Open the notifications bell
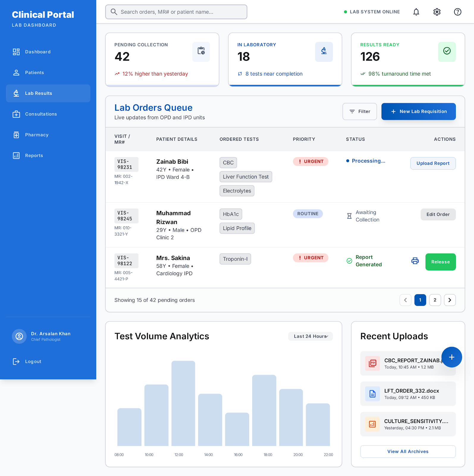Image resolution: width=474 pixels, height=476 pixels. pos(416,12)
